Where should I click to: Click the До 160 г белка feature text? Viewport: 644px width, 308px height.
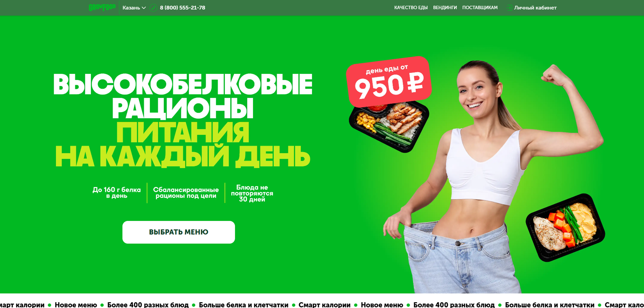(x=117, y=193)
